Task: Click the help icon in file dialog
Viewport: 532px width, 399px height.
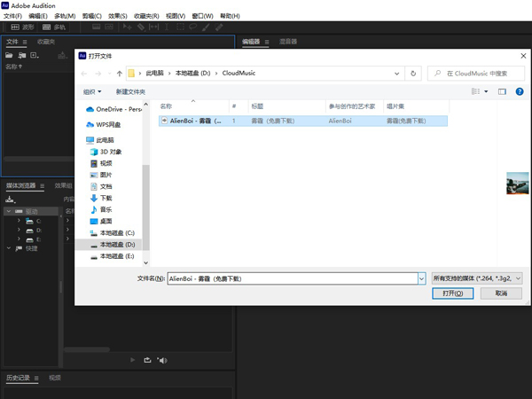Action: tap(520, 91)
